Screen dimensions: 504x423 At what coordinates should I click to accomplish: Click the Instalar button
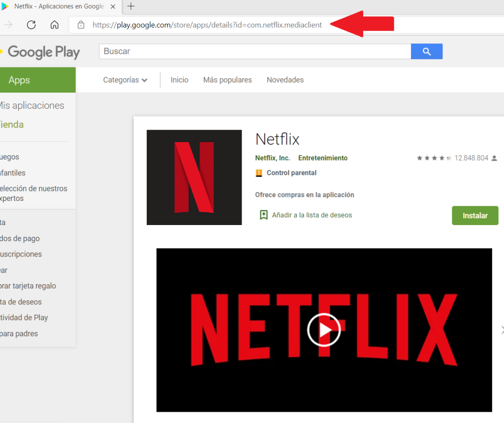(x=474, y=215)
